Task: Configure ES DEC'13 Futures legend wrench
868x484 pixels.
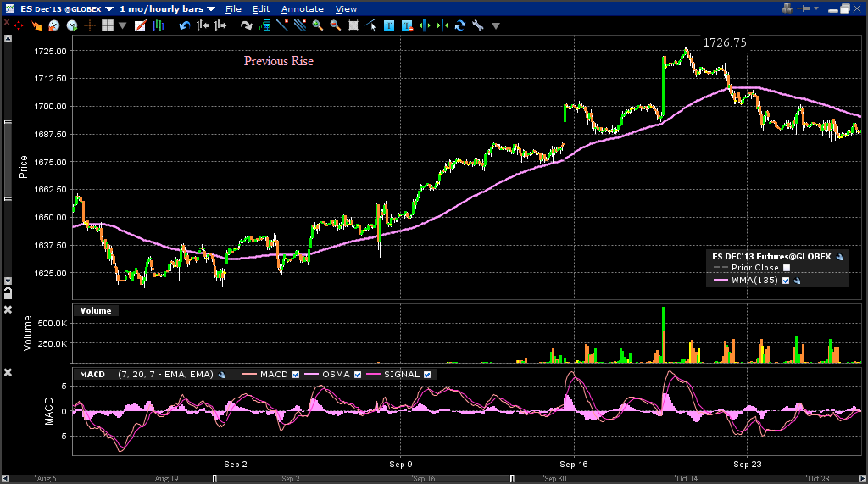Action: tap(840, 256)
